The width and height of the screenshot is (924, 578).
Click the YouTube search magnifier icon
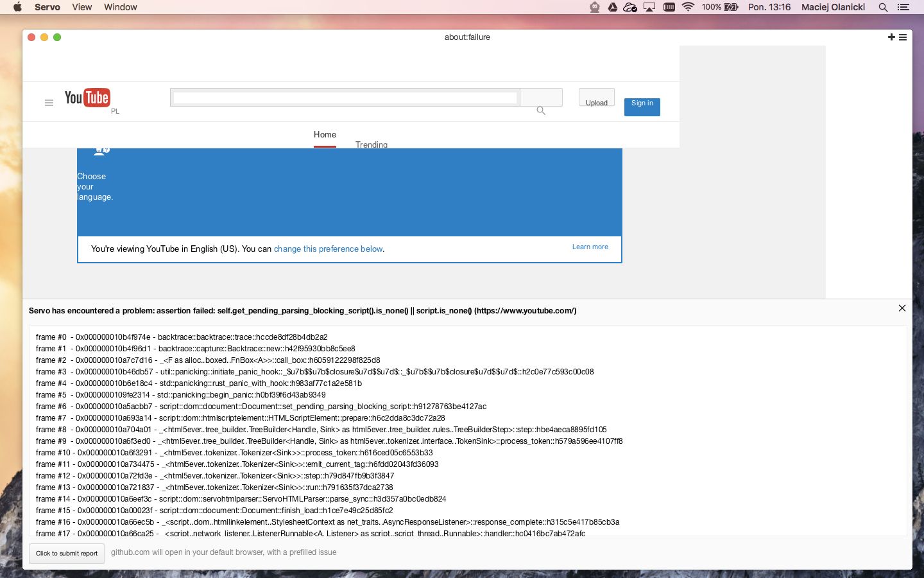[541, 110]
